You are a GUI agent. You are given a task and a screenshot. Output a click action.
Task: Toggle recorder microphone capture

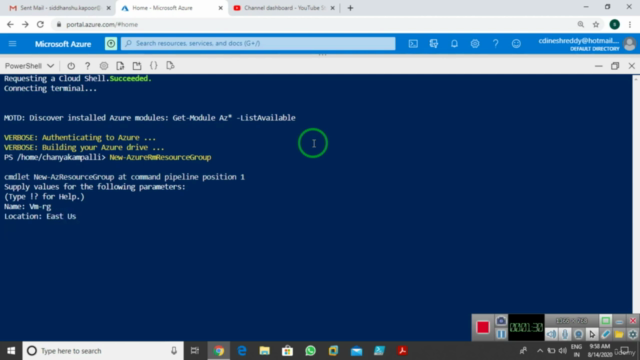pyautogui.click(x=565, y=334)
